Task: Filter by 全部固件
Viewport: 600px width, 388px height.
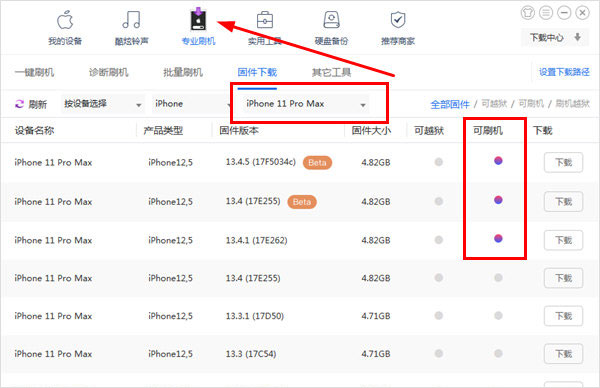Action: tap(450, 104)
